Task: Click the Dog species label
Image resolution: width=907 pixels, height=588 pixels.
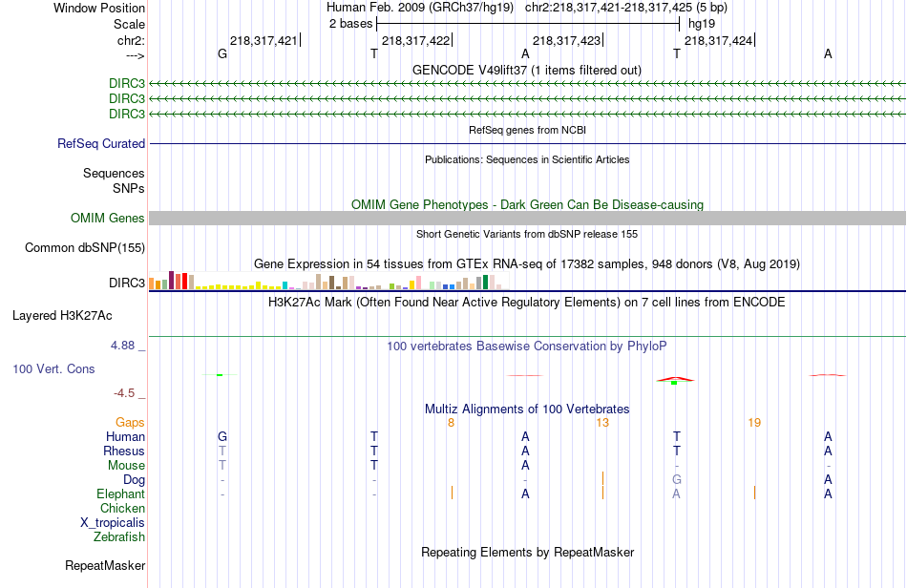Action: (x=134, y=480)
